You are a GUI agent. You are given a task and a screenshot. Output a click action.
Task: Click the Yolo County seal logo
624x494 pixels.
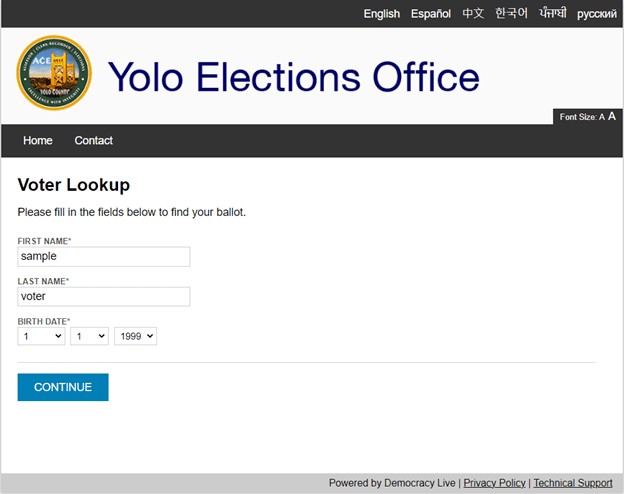tap(54, 74)
